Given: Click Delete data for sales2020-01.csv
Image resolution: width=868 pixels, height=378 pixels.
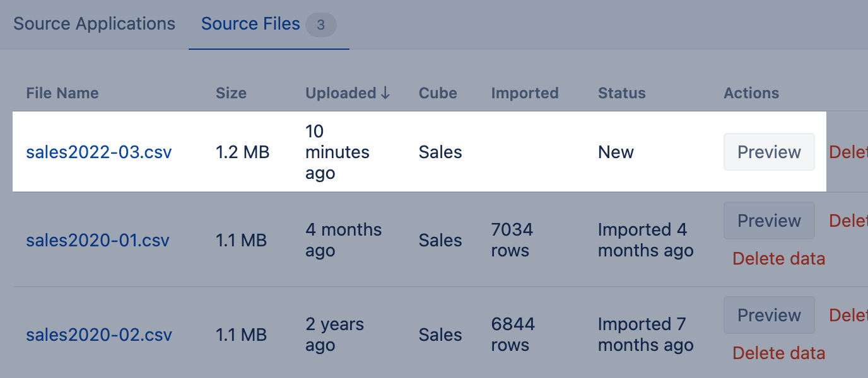Looking at the screenshot, I should (x=778, y=258).
